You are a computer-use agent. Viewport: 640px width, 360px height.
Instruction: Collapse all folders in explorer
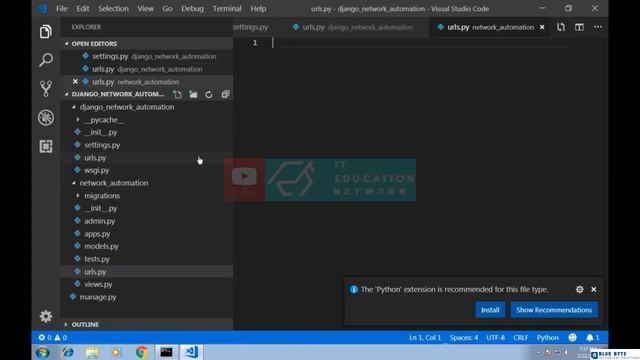point(225,94)
